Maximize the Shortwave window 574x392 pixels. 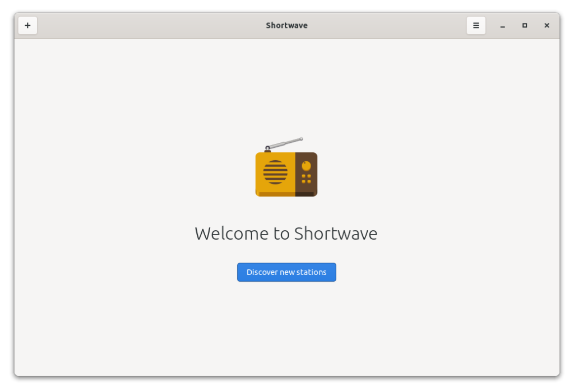point(525,26)
